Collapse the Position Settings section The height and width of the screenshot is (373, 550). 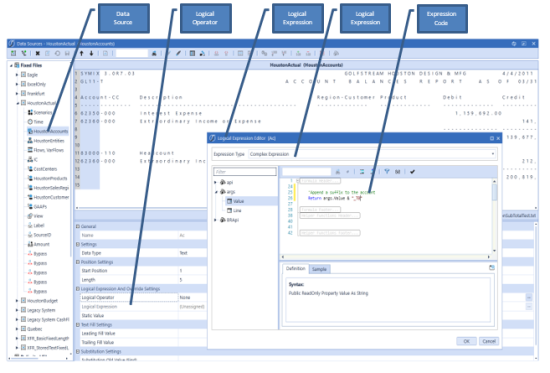point(78,262)
